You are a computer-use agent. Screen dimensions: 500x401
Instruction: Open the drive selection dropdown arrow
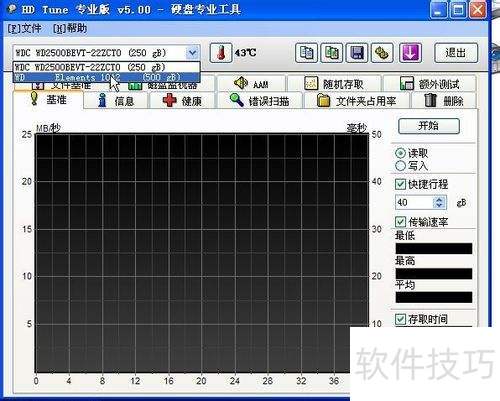point(192,53)
